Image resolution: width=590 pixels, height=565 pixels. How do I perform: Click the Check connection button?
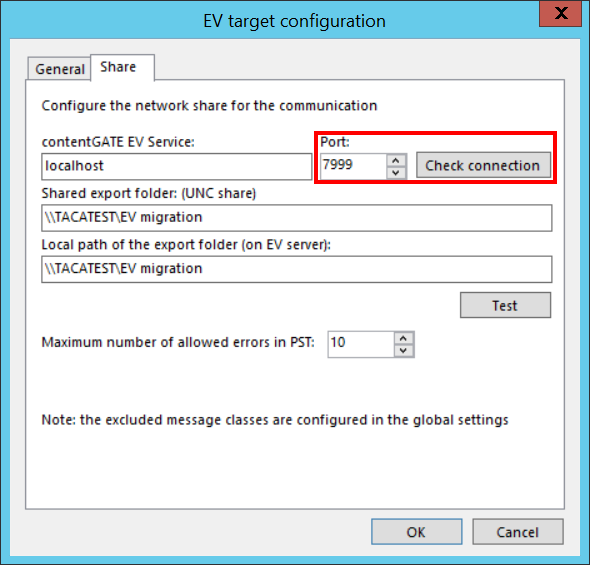pos(483,166)
